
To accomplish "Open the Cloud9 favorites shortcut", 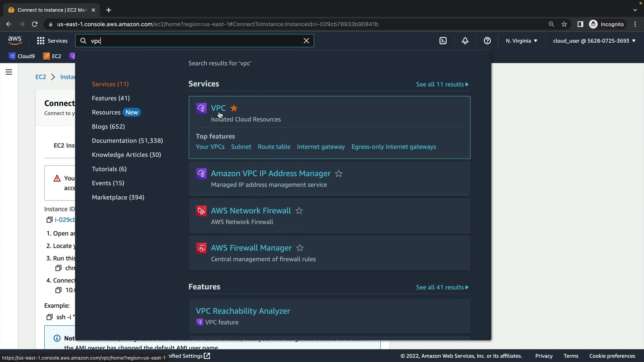I will click(x=22, y=56).
